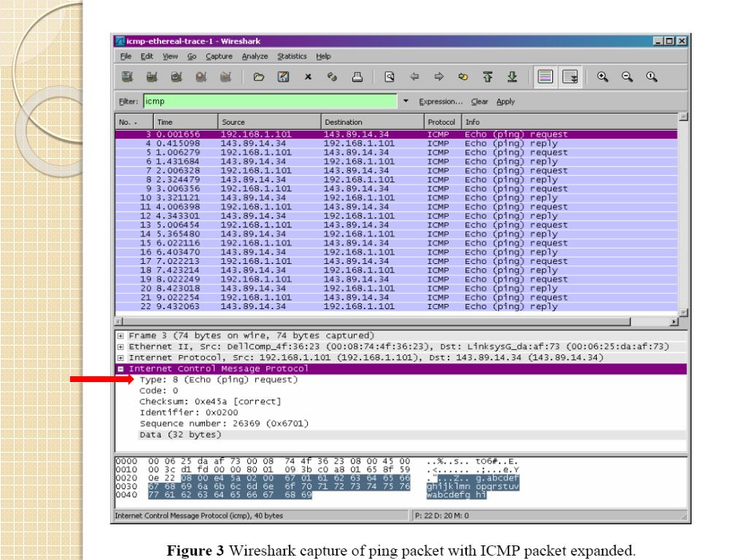Click the print packets icon
Screen dimensions: 747x560
tap(357, 77)
